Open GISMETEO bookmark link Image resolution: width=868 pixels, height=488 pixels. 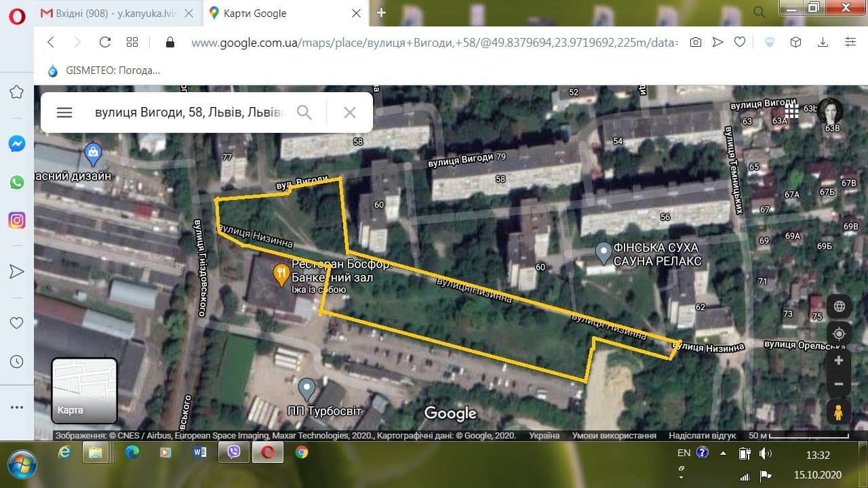pos(104,70)
